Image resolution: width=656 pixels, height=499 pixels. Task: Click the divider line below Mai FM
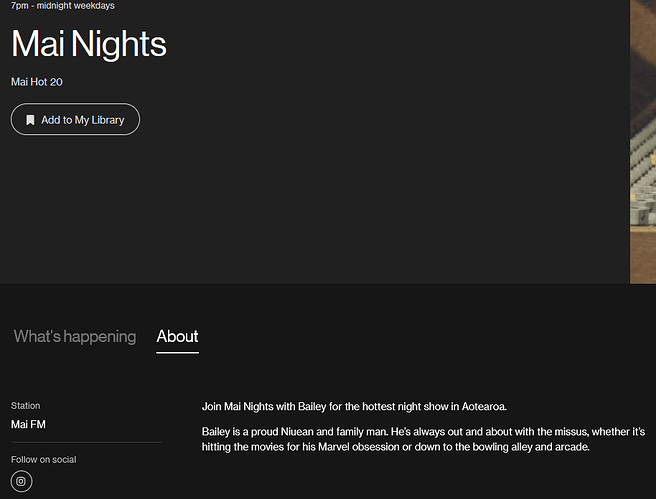click(86, 442)
